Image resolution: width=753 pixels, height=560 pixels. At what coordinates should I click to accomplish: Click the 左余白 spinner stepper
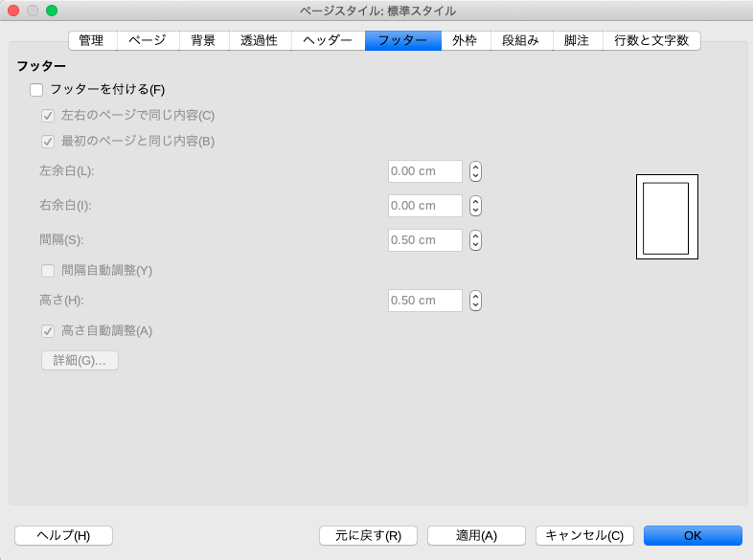click(475, 171)
